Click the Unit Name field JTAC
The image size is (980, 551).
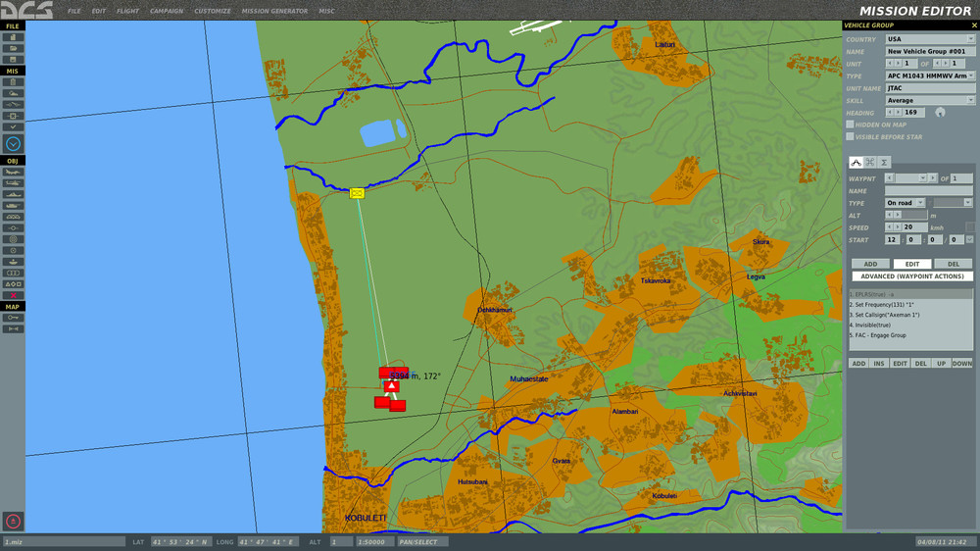point(930,88)
